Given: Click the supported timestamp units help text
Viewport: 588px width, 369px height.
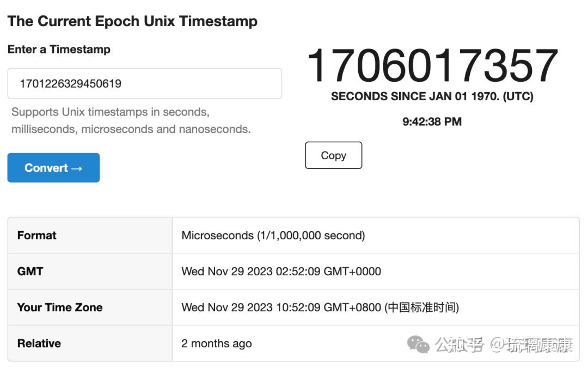Looking at the screenshot, I should click(131, 120).
